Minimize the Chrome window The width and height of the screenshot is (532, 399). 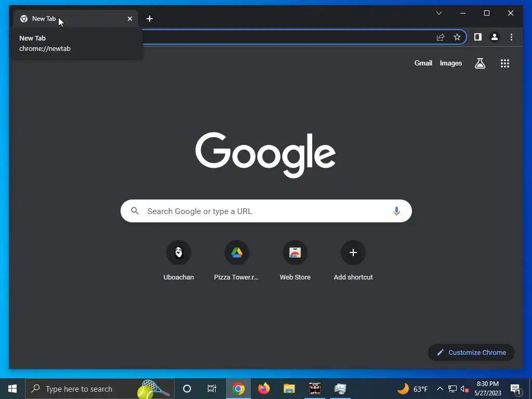[x=463, y=13]
